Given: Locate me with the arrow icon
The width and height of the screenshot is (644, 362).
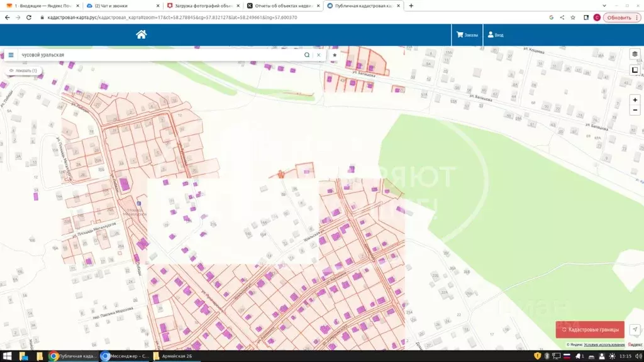Looking at the screenshot, I should [635, 329].
